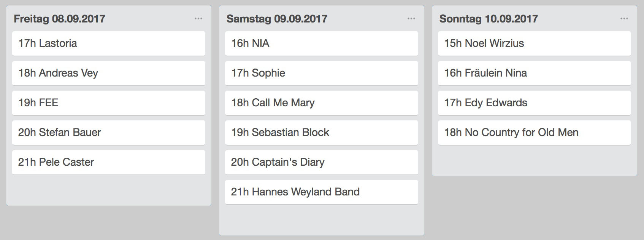Select the 19h FEE card
Viewport: 644px width, 240px height.
pos(109,103)
